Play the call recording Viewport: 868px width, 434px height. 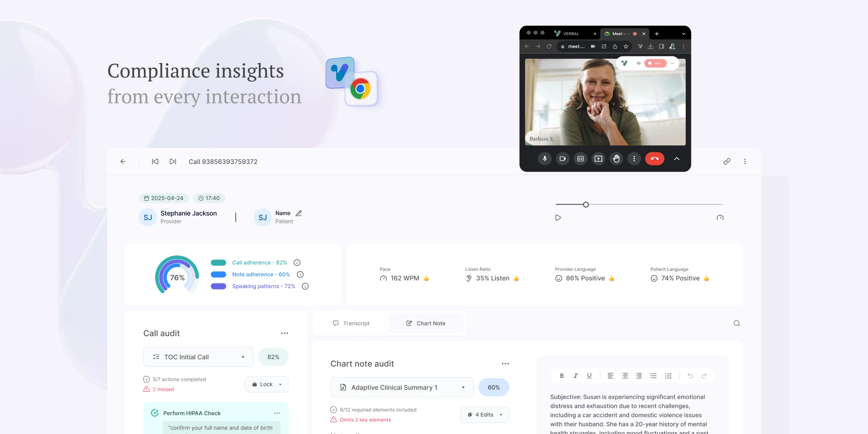point(558,218)
